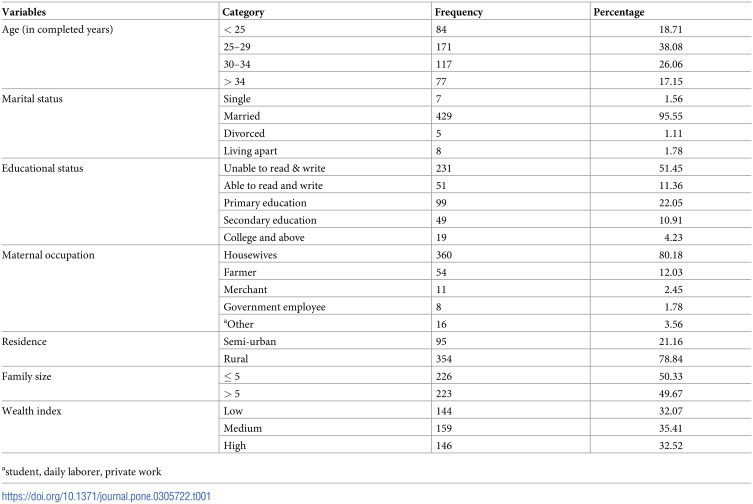The height and width of the screenshot is (504, 753).
Task: Click the Variables column header
Action: click(x=24, y=12)
